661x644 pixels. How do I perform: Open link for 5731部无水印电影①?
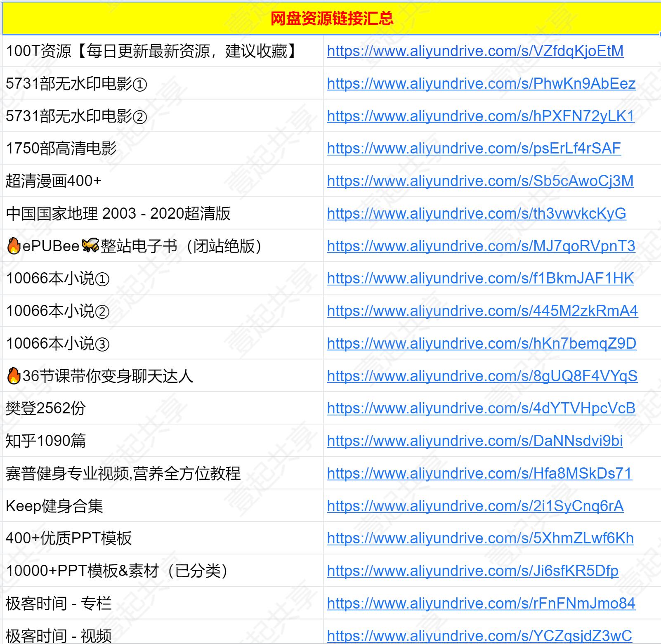coord(481,84)
